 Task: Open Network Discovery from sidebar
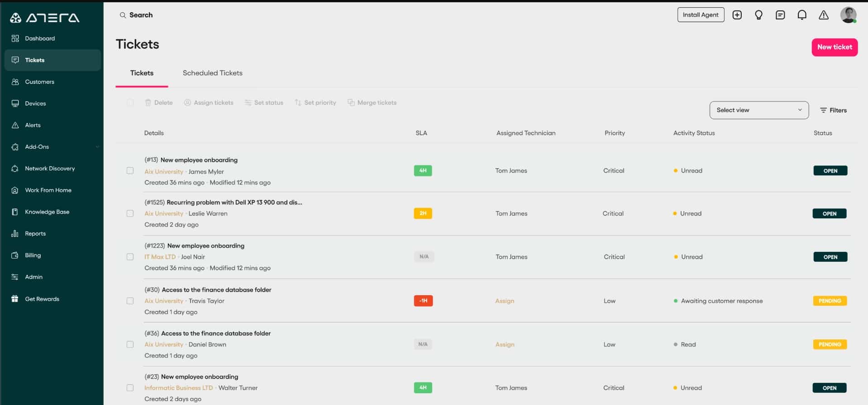pyautogui.click(x=50, y=169)
